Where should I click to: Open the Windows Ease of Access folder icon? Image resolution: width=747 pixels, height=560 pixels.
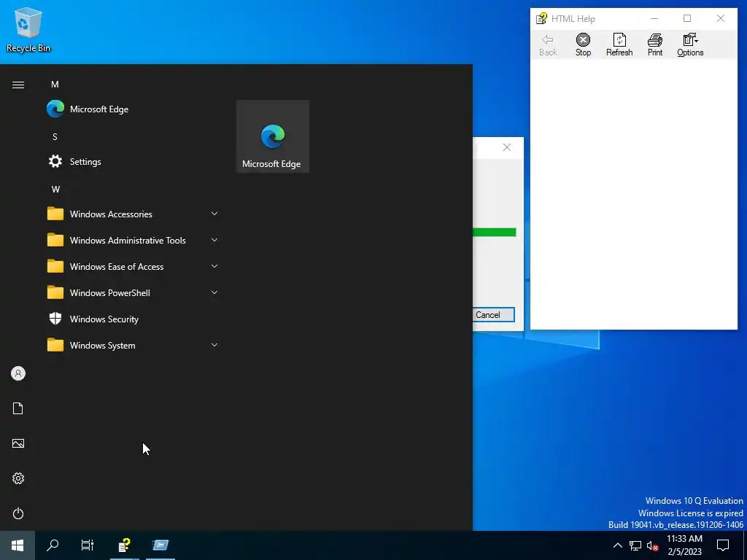click(55, 266)
